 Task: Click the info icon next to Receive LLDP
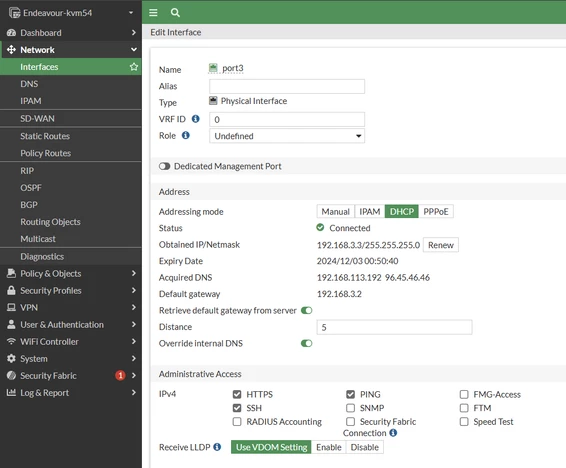tap(217, 447)
